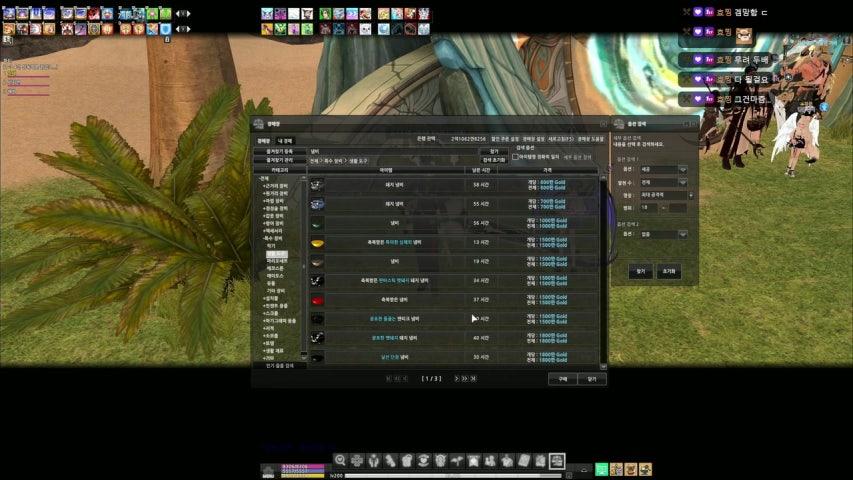Sort by the 가격 column header

point(547,170)
